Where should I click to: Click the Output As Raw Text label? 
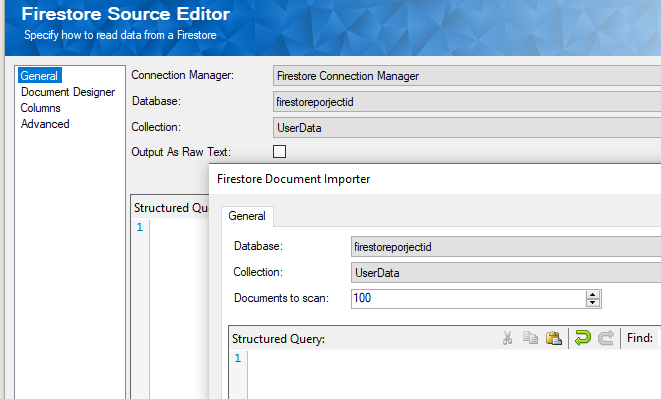[181, 152]
